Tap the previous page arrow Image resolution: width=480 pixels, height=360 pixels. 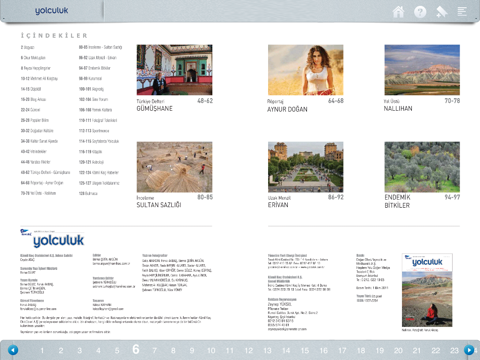point(13,350)
